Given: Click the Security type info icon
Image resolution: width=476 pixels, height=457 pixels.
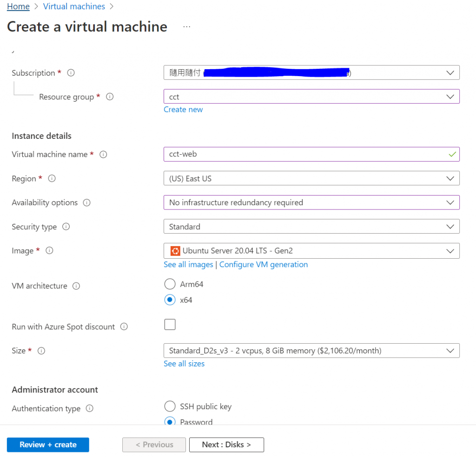Looking at the screenshot, I should 66,227.
